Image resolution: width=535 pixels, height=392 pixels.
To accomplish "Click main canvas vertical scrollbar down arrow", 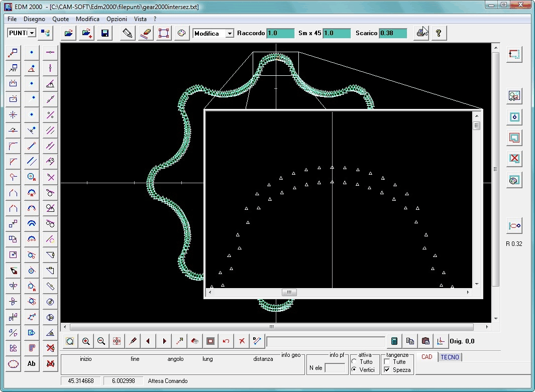I will pyautogui.click(x=496, y=319).
